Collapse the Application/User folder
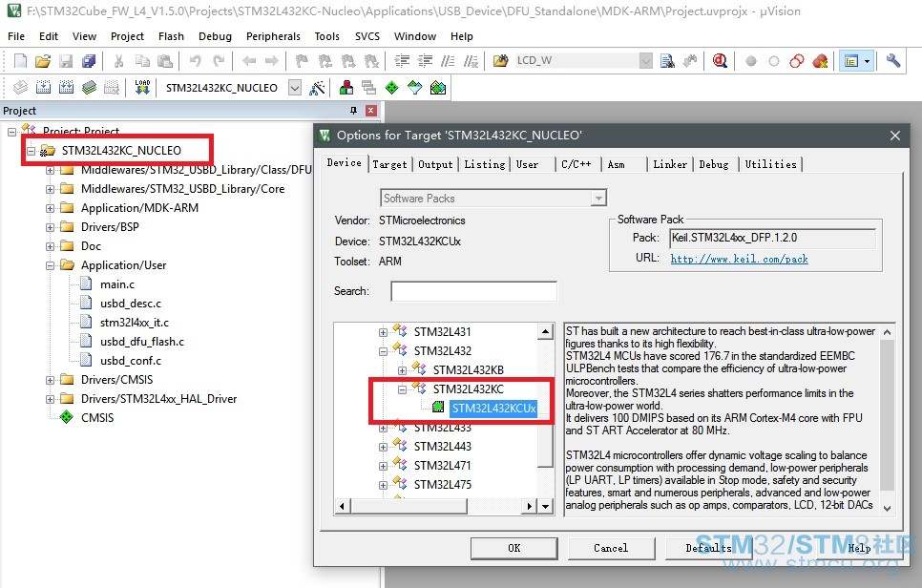The image size is (922, 588). tap(50, 265)
